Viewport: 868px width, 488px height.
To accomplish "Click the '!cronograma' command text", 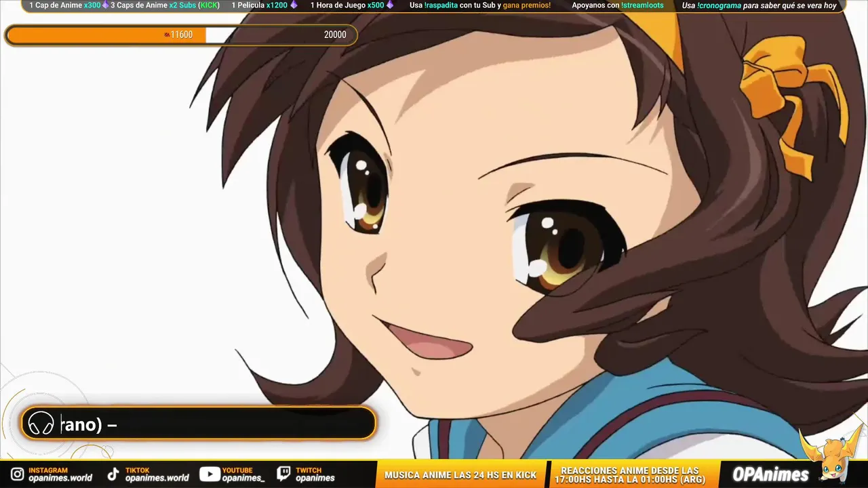I will (719, 5).
